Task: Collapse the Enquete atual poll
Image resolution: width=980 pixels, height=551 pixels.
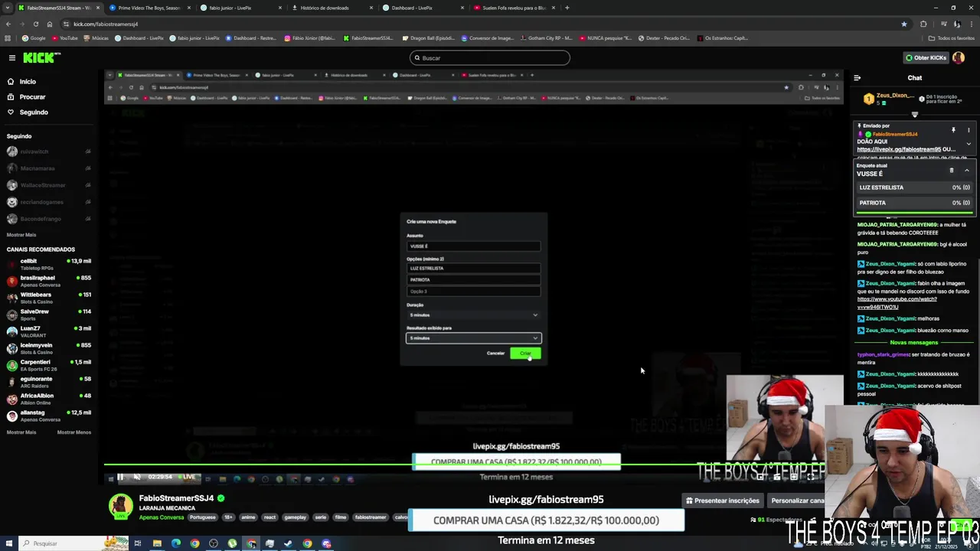Action: (967, 170)
